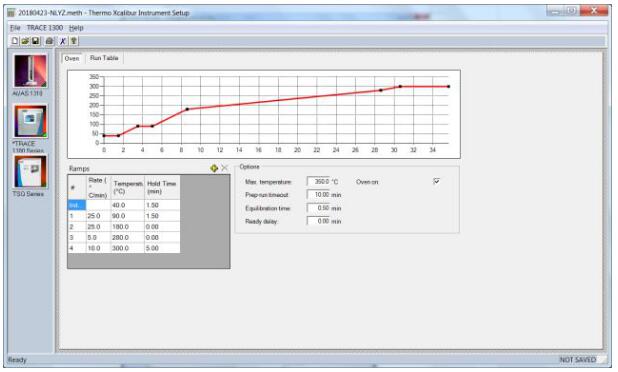Image resolution: width=618 pixels, height=372 pixels.
Task: Click the New file toolbar icon
Action: coord(15,41)
